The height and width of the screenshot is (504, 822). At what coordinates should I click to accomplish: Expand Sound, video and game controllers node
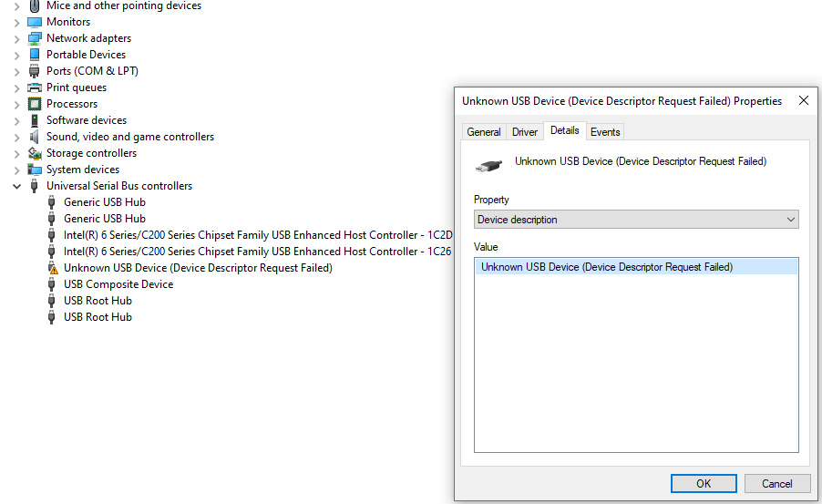pyautogui.click(x=16, y=138)
